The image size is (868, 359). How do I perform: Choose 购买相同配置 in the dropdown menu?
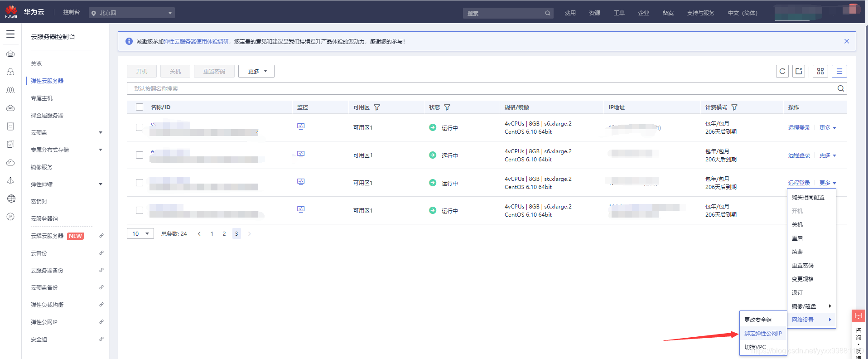pyautogui.click(x=811, y=198)
